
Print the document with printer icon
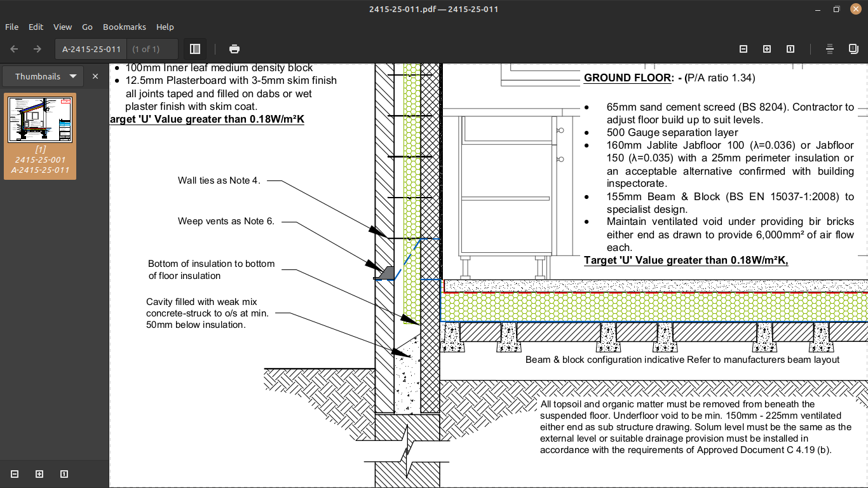[234, 49]
